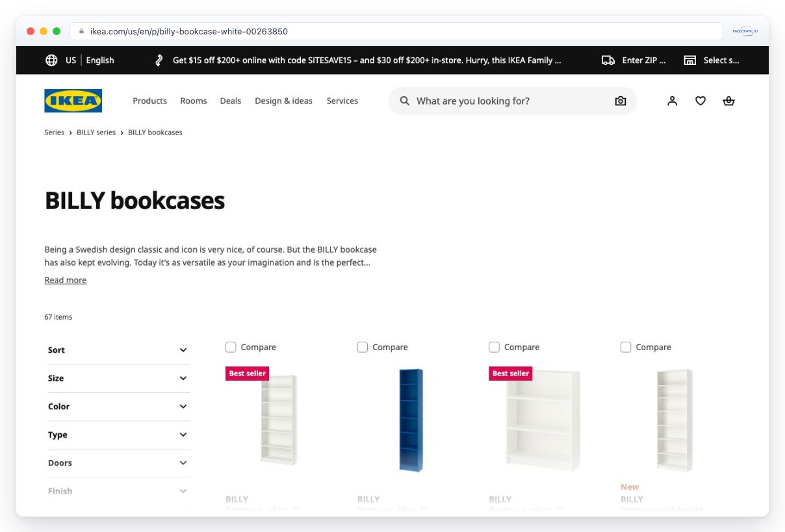
Task: Open the Products menu
Action: [150, 101]
